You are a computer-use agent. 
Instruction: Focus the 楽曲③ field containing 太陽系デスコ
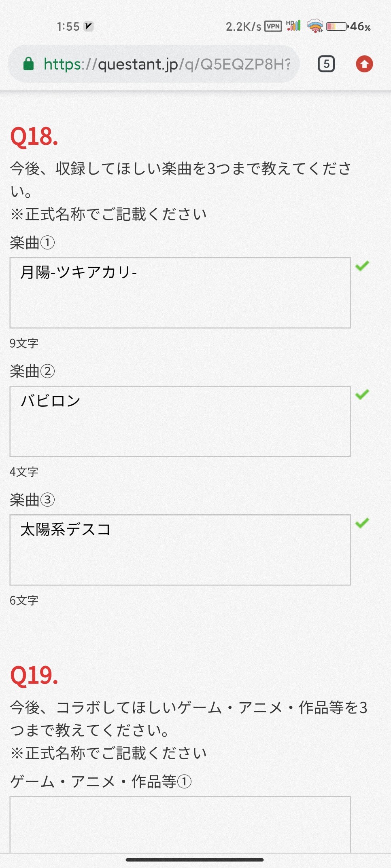(x=180, y=550)
